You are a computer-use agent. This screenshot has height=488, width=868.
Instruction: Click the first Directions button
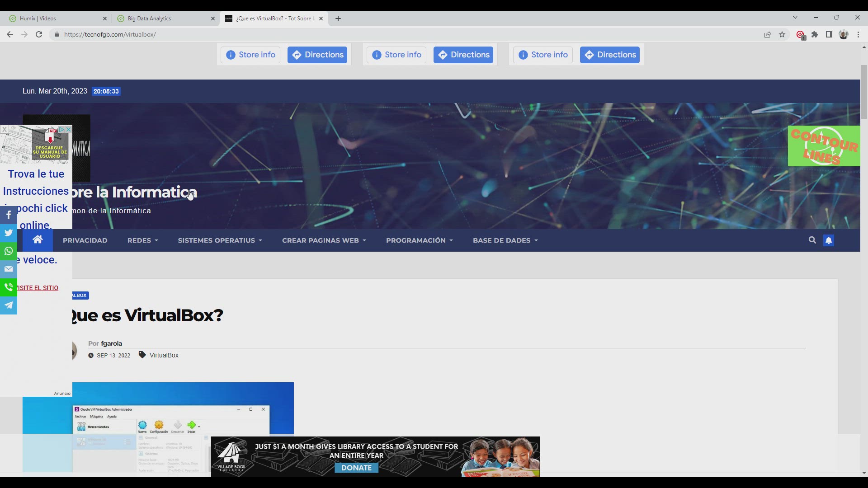(x=317, y=55)
